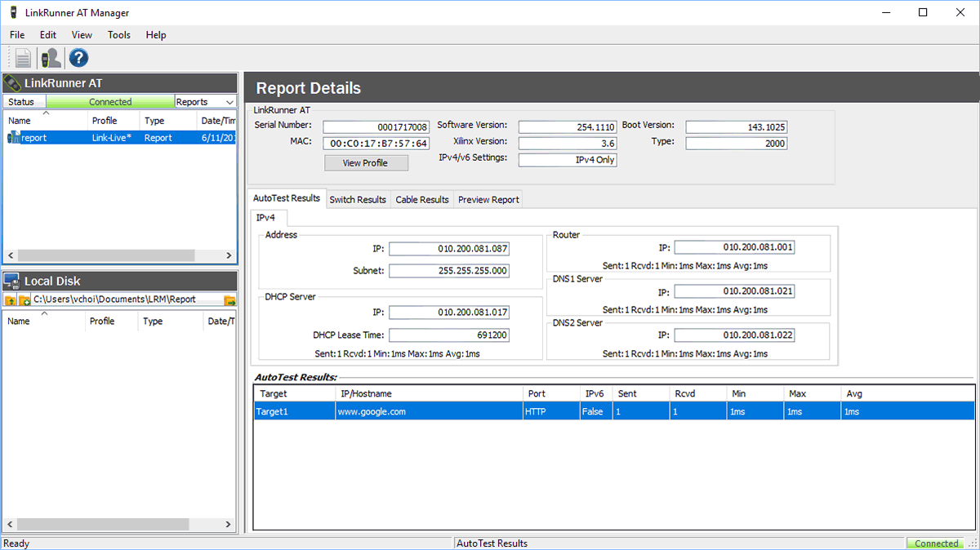Viewport: 980px width, 550px height.
Task: Switch to the Switch Results tab
Action: [357, 200]
